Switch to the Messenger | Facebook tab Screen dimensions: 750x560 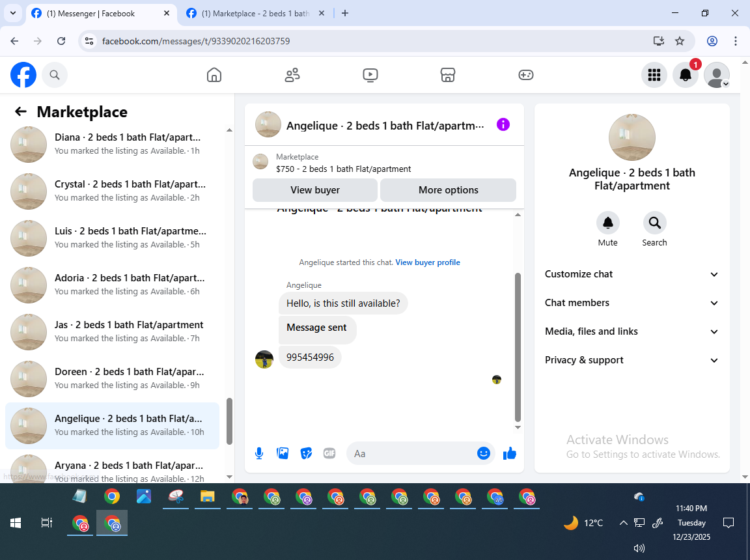coord(100,14)
